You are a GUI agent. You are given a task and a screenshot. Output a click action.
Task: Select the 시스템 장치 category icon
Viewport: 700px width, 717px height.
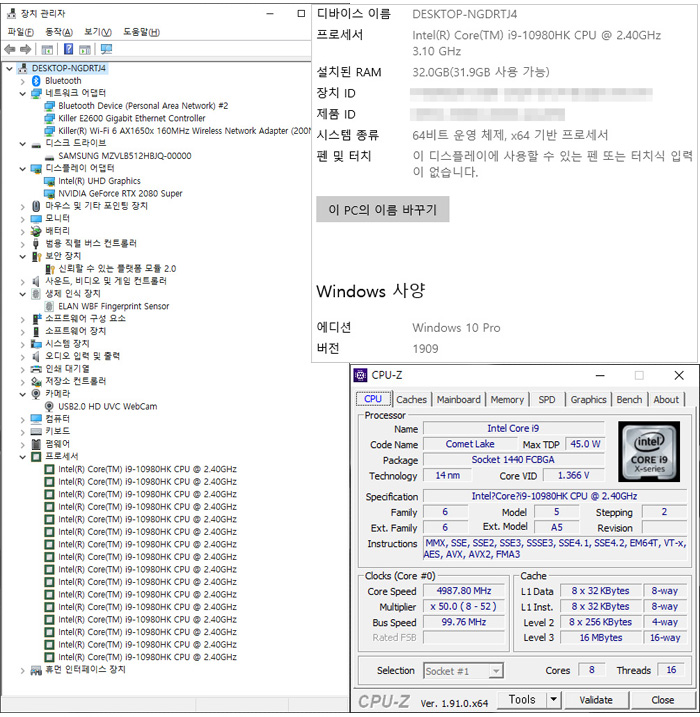pos(36,344)
